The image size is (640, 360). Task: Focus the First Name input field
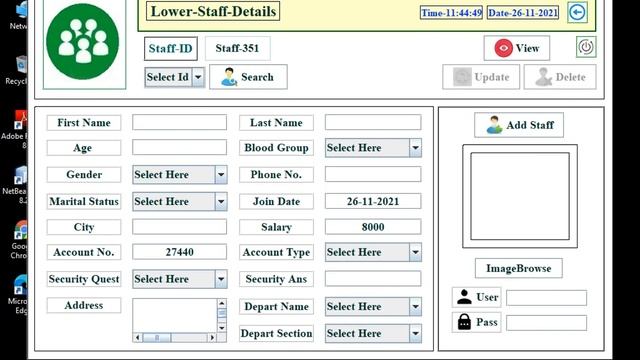tap(179, 122)
